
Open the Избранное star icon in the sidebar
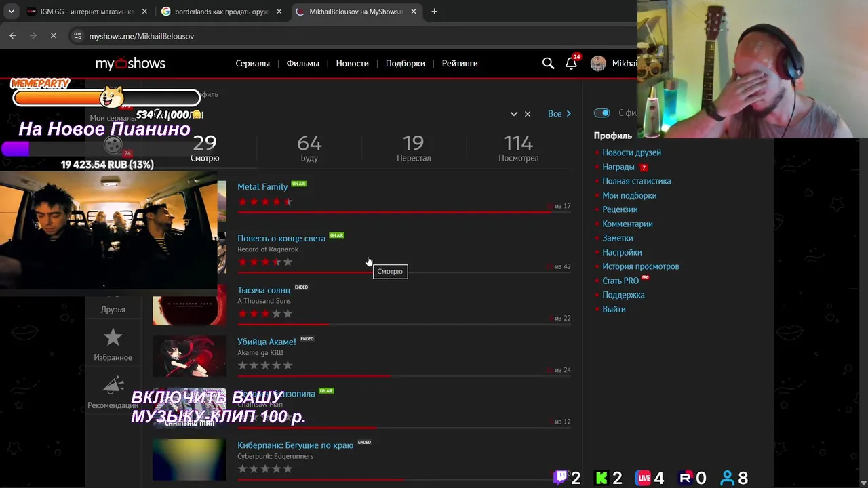[x=113, y=337]
